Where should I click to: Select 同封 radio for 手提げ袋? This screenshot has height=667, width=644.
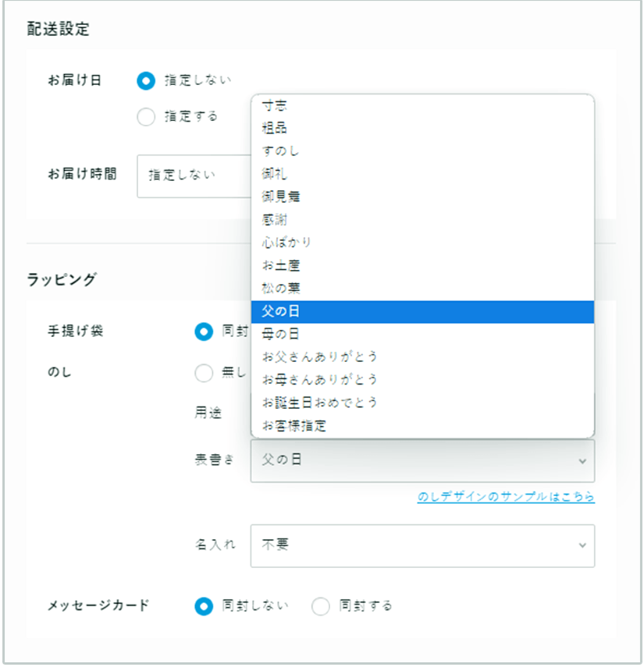tap(204, 332)
